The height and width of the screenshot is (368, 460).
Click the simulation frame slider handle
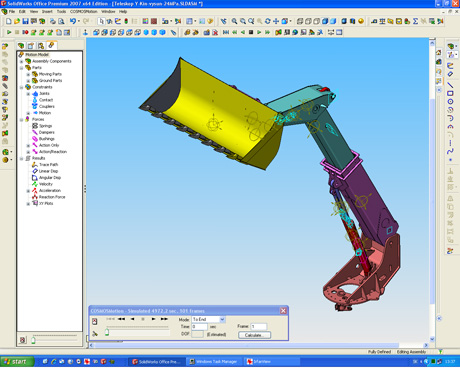pyautogui.click(x=107, y=332)
